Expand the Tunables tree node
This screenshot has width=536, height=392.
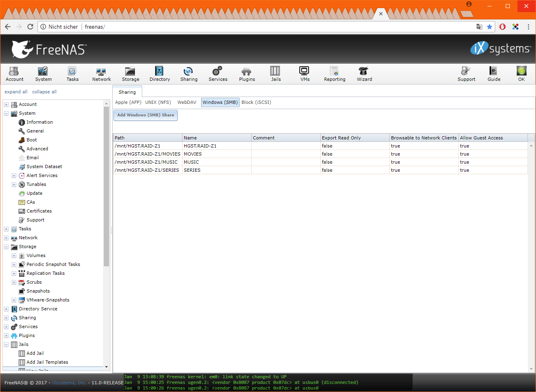[x=14, y=185]
